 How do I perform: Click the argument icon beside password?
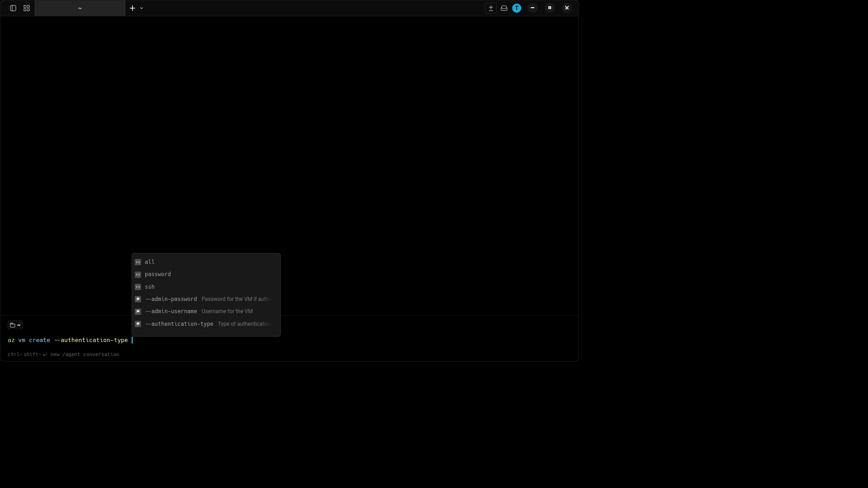point(138,275)
